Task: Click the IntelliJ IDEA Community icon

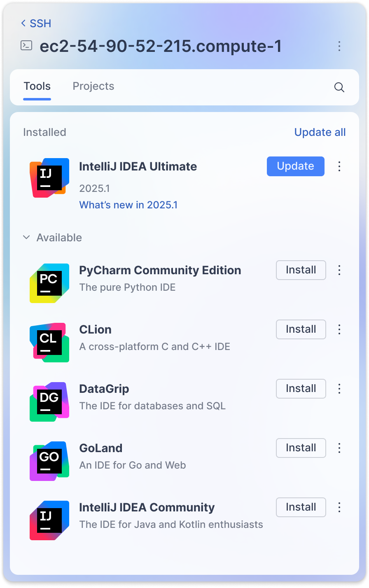Action: tap(49, 520)
